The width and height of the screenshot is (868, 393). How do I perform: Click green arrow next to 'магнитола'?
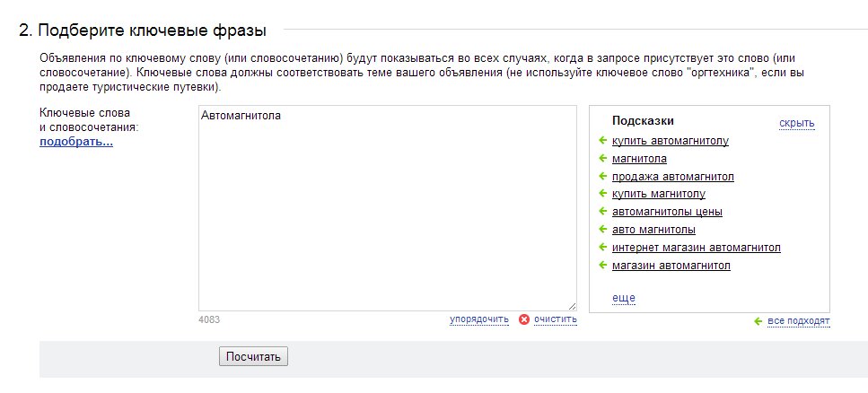pos(603,158)
